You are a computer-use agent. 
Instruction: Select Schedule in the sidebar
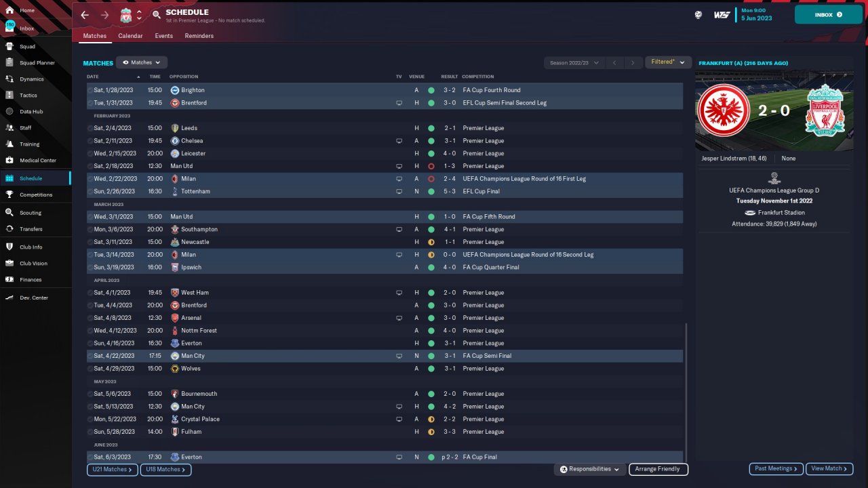click(36, 178)
